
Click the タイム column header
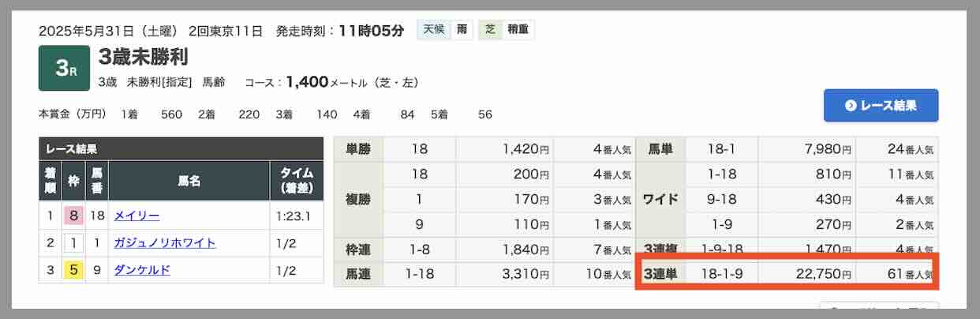click(x=296, y=181)
